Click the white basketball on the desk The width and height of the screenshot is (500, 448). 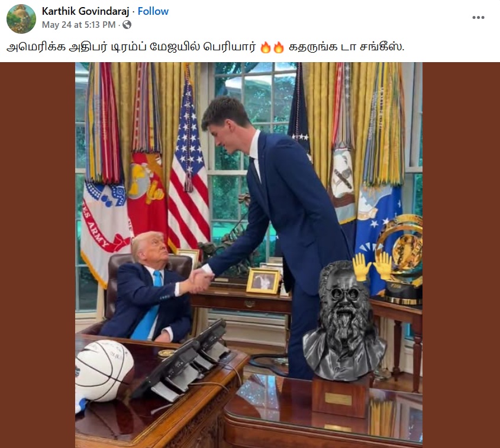[104, 371]
